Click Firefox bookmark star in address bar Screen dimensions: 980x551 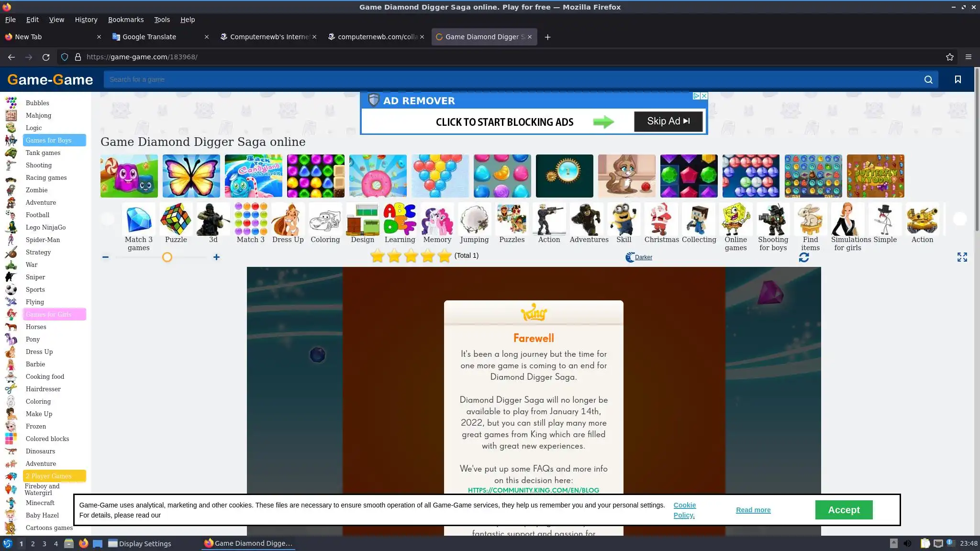(949, 57)
